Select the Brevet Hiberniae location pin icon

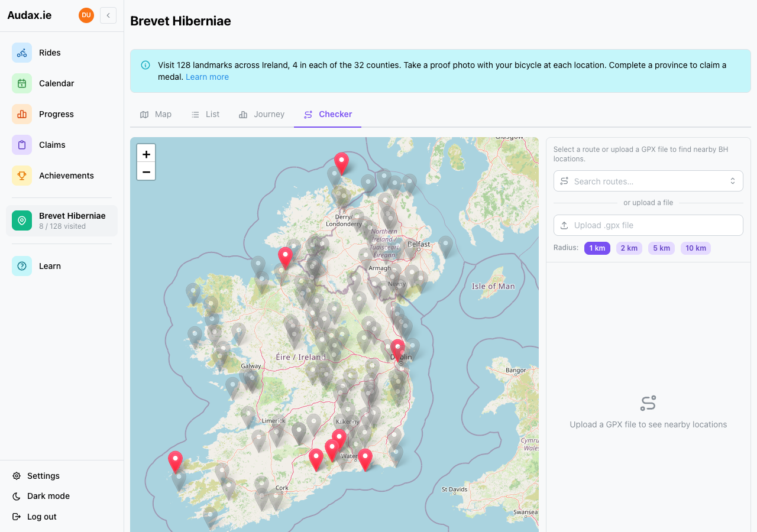(22, 220)
